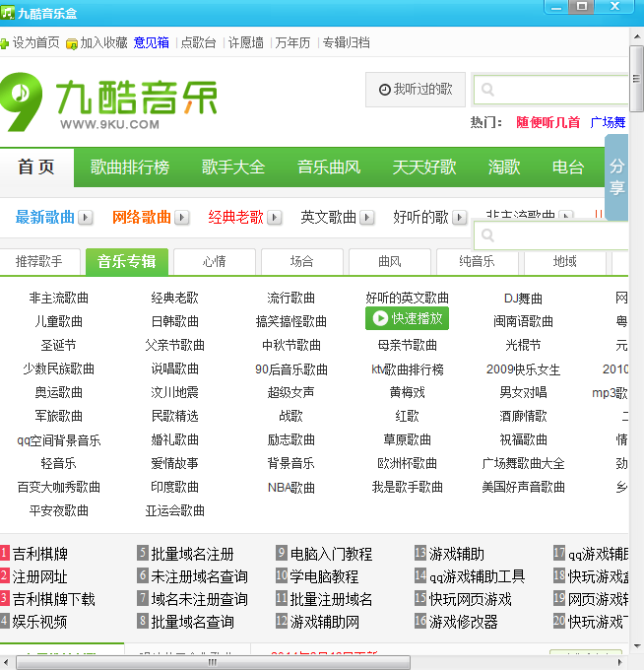The height and width of the screenshot is (670, 644).
Task: Click the play arrow beside 经典老歌
Action: [x=275, y=218]
